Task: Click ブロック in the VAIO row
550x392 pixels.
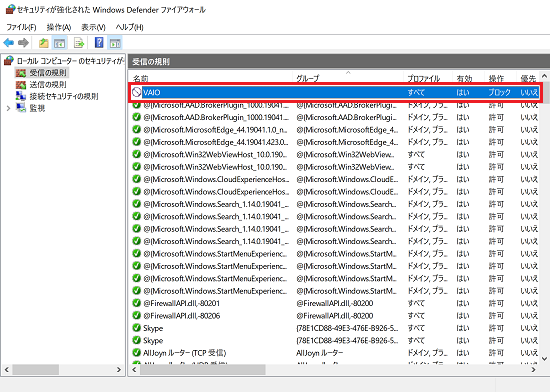Action: tap(499, 93)
